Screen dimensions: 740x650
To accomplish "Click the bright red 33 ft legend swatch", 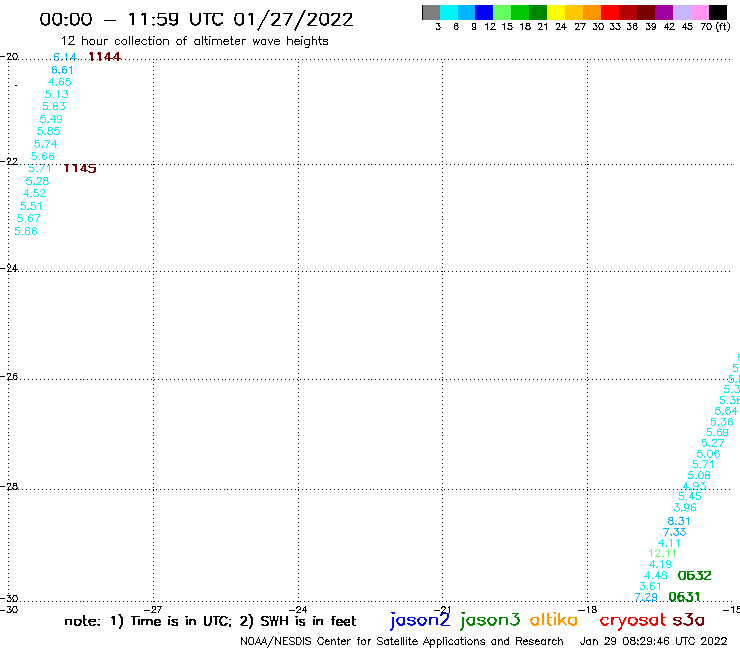I will 610,12.
